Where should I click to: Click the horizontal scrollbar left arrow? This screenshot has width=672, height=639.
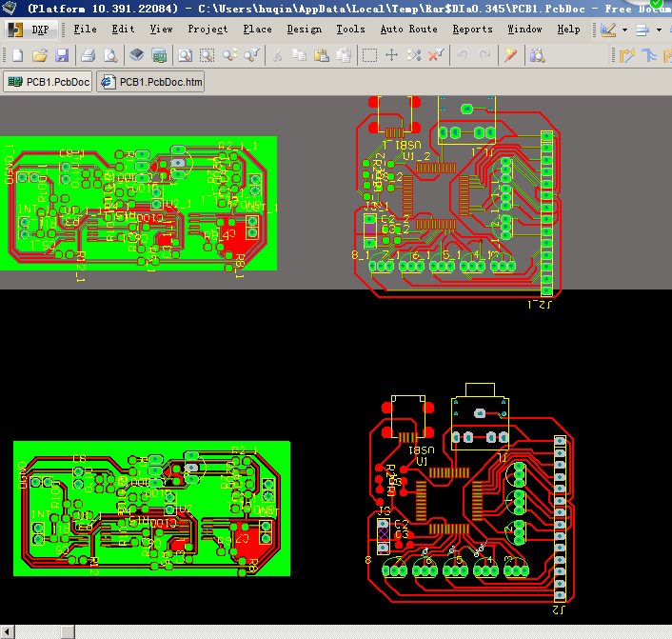[x=7, y=631]
